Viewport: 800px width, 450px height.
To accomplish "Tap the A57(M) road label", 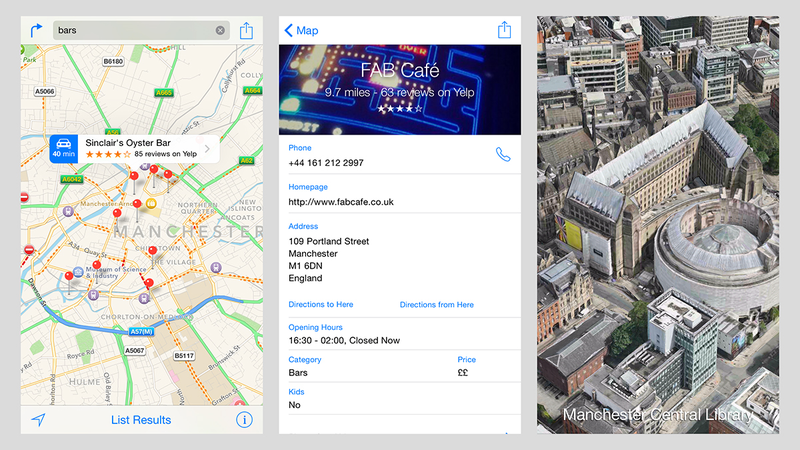I will point(141,332).
